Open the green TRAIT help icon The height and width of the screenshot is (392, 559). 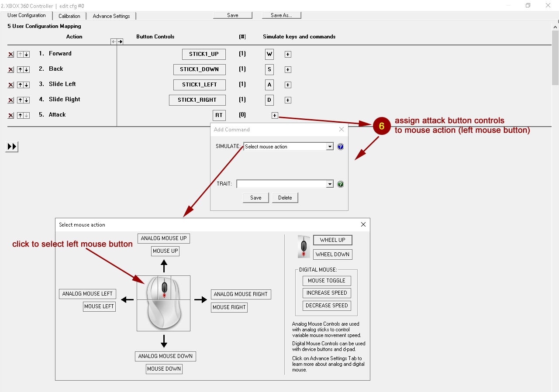coord(341,184)
